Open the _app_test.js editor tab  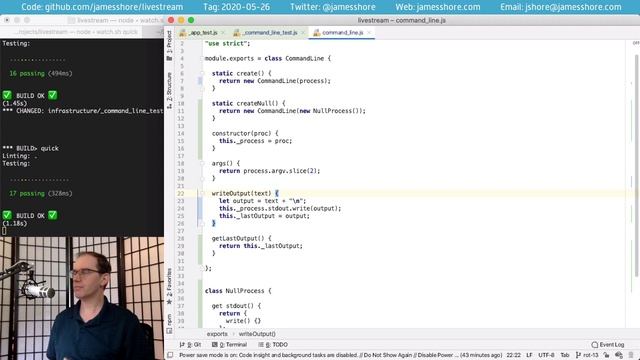pyautogui.click(x=203, y=32)
